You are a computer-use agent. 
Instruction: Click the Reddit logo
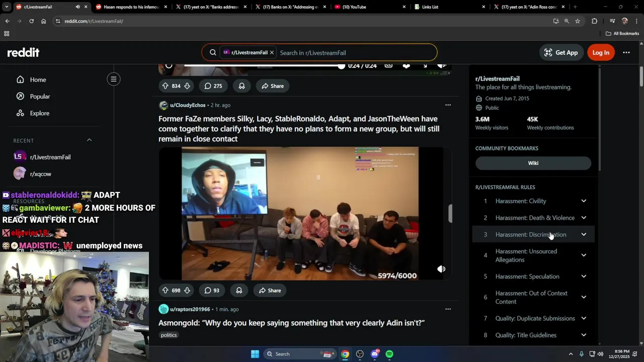point(23,52)
